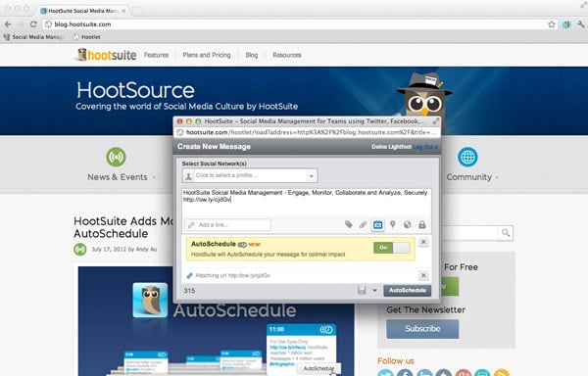
Task: Click the RSS feed follow us icon
Action: coord(502,373)
